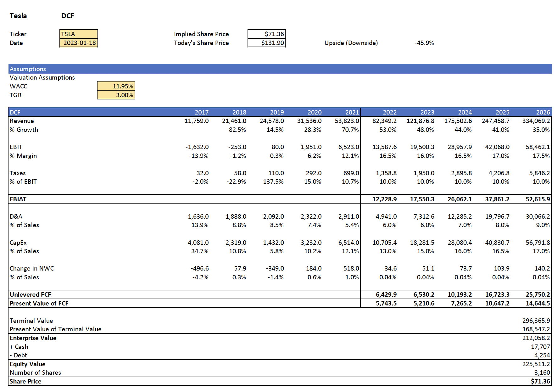The height and width of the screenshot is (392, 558).
Task: Click the Terminal Value 296,365.9 cell
Action: pos(536,321)
